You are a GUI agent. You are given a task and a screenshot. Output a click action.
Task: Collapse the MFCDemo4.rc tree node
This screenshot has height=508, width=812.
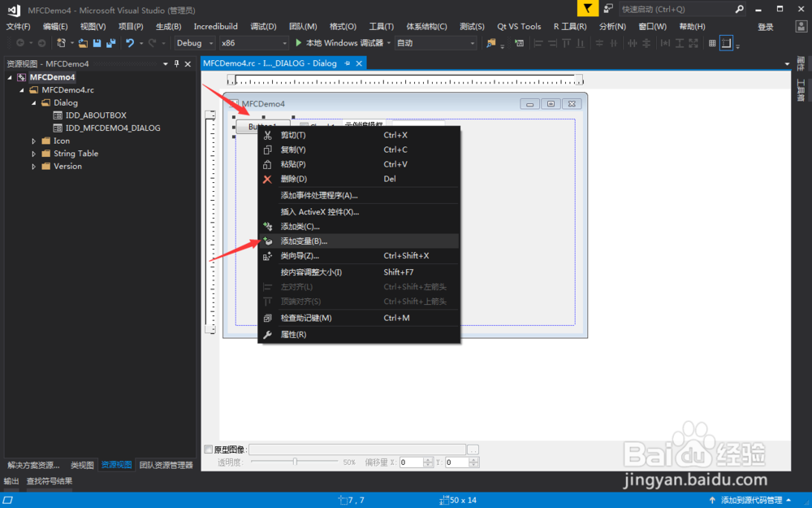(22, 90)
